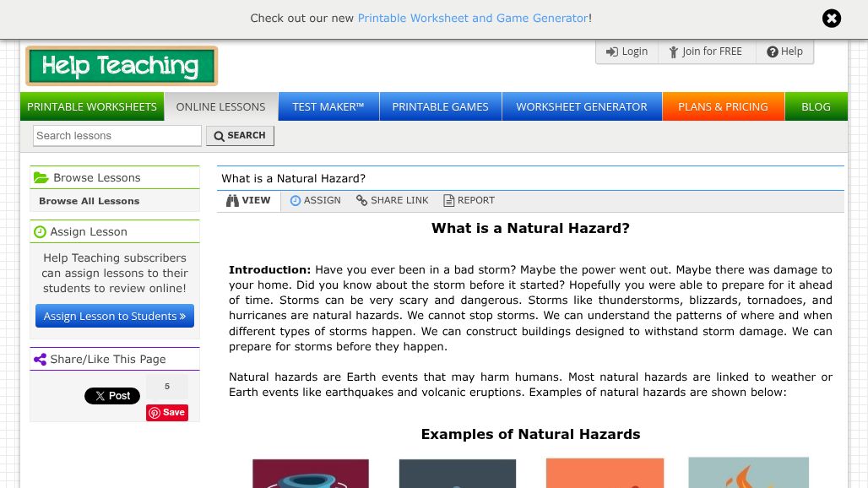Open the VIEW binoculars icon on the lesson toolbar
The height and width of the screenshot is (488, 868).
point(232,200)
